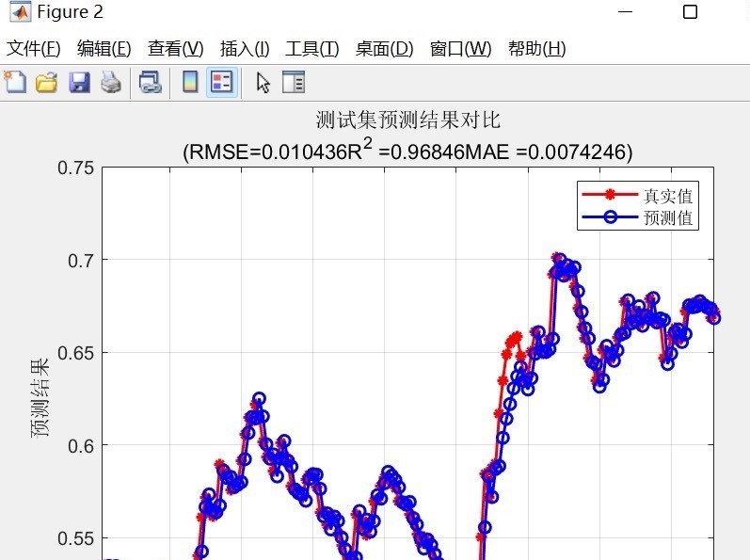Toggle the Insert Legend toolbar button
The height and width of the screenshot is (560, 750).
click(222, 82)
